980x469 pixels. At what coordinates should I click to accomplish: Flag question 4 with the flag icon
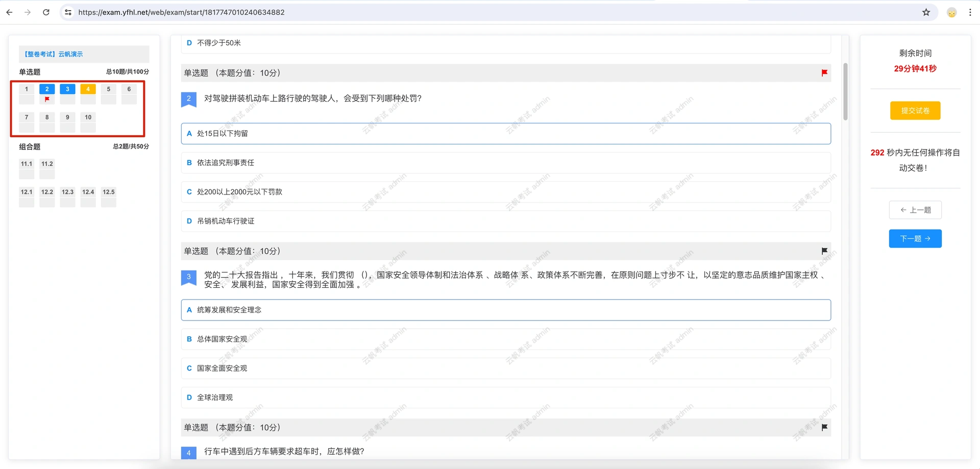point(824,428)
